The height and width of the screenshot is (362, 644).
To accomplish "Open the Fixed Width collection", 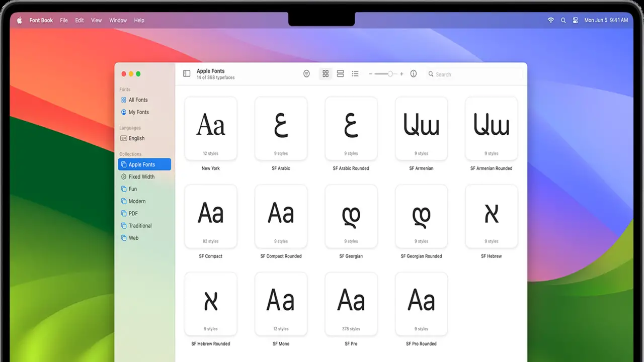I will [144, 177].
